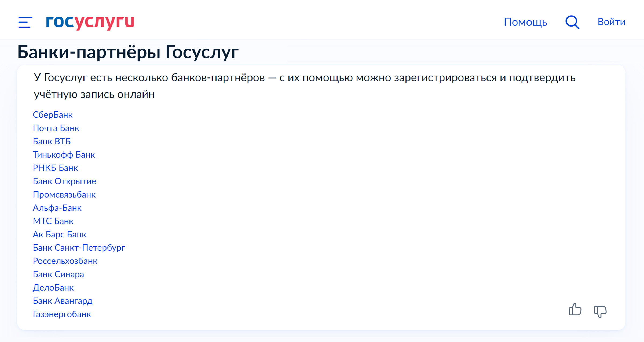
Task: Open the Банк Авангард link
Action: point(63,301)
